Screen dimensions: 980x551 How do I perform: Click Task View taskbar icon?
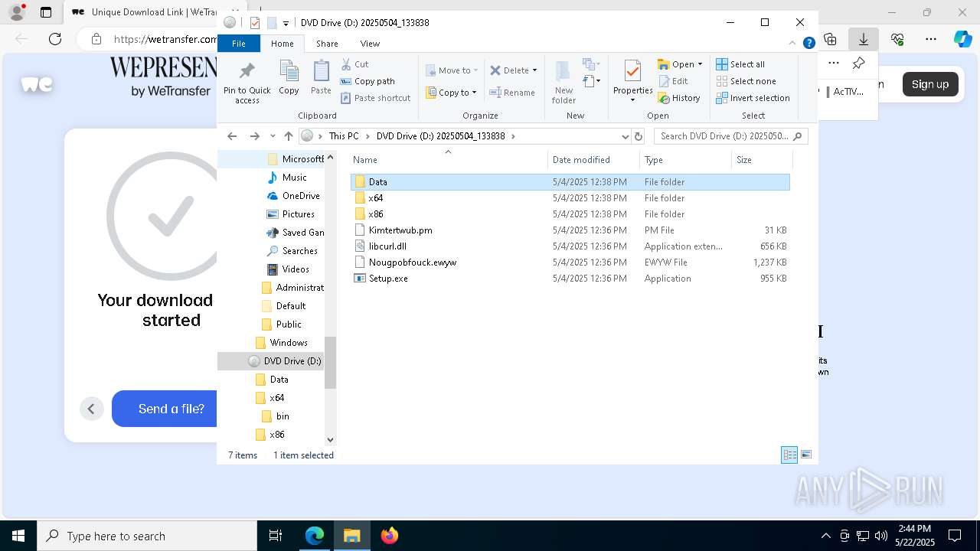[276, 536]
